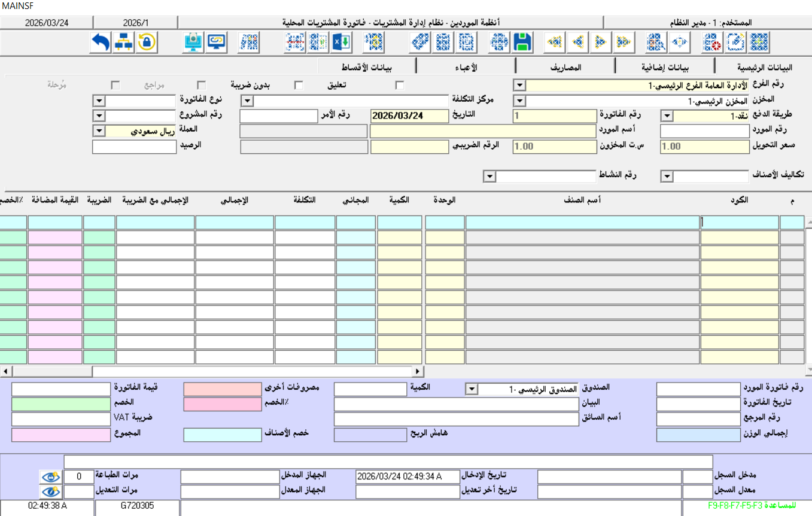Open the العملة currency dropdown
This screenshot has width=812, height=516.
(99, 131)
